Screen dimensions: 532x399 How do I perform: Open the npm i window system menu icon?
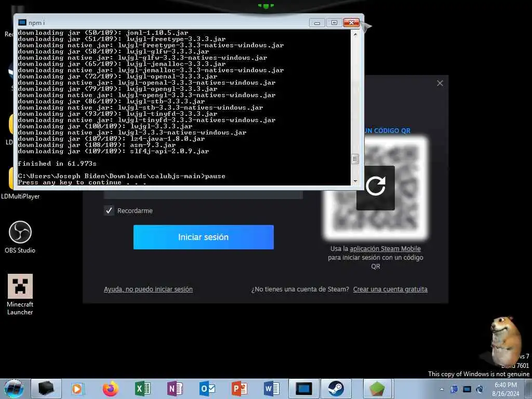(22, 22)
